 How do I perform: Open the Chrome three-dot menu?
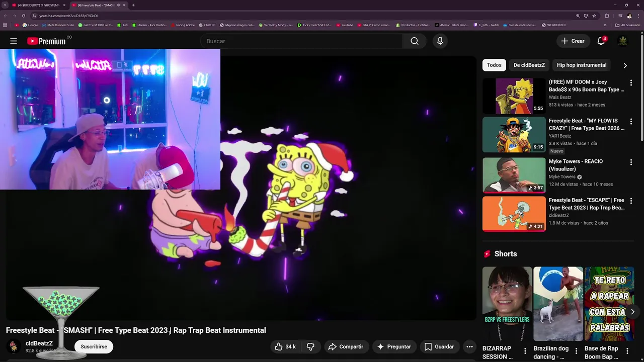click(x=638, y=16)
